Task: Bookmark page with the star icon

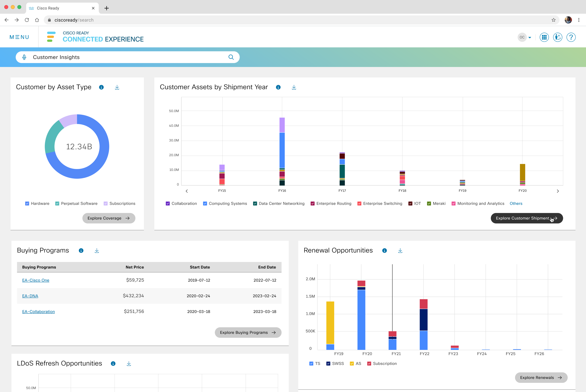Action: [x=553, y=20]
